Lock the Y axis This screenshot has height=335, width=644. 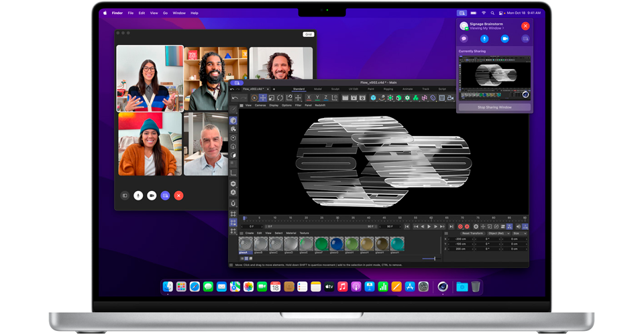[x=317, y=98]
